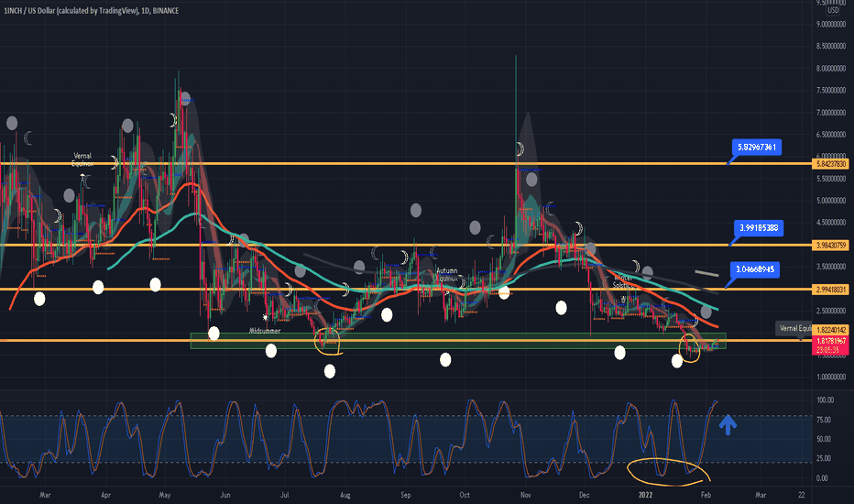Select the orange horizontal line at 3.98430759
The height and width of the screenshot is (504, 854).
point(405,246)
